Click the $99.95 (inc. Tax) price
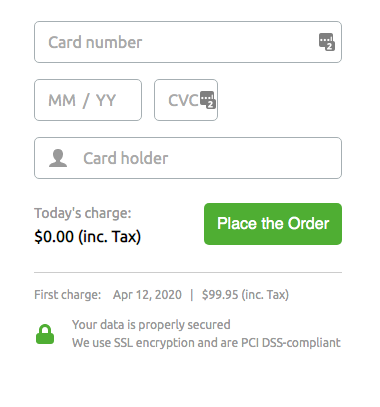The height and width of the screenshot is (407, 380). tap(245, 295)
